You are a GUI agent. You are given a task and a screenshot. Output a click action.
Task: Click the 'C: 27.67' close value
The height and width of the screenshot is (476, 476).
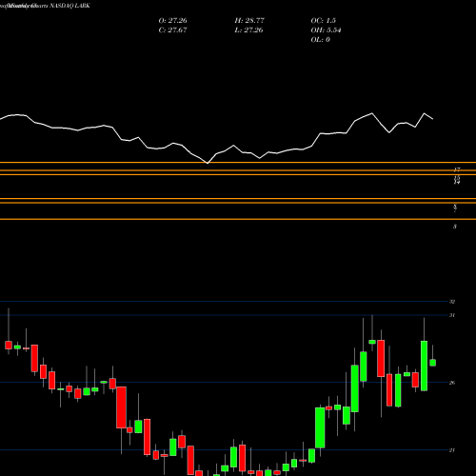173,30
